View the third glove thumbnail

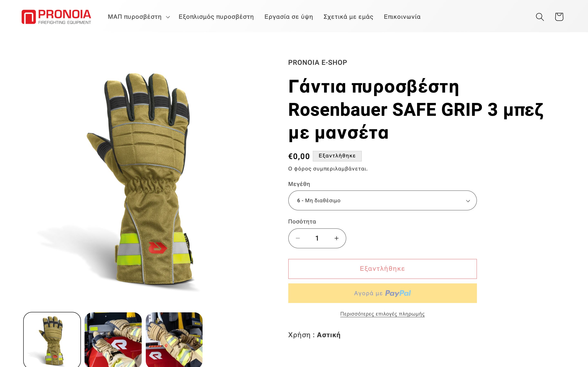(174, 339)
